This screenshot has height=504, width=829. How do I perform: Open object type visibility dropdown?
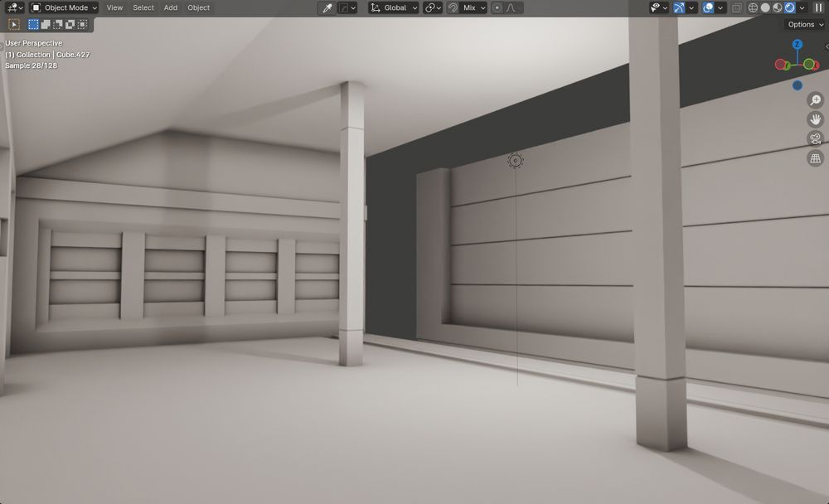659,7
